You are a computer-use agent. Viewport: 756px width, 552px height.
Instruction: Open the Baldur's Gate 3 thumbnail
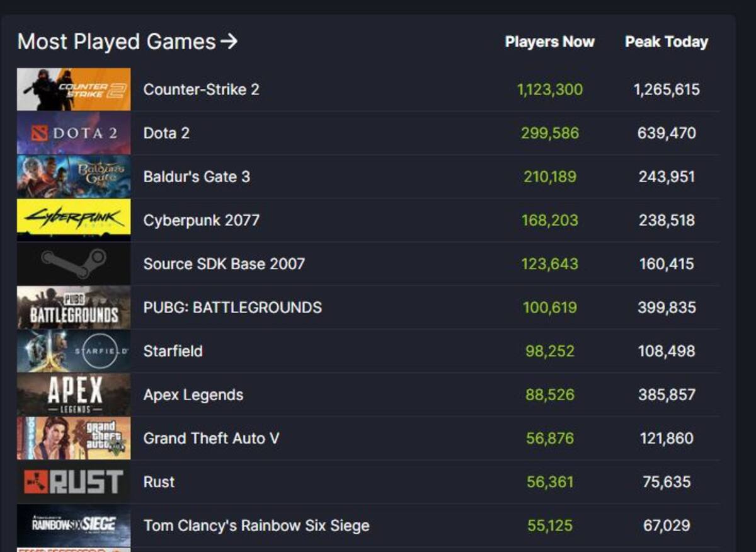(74, 176)
